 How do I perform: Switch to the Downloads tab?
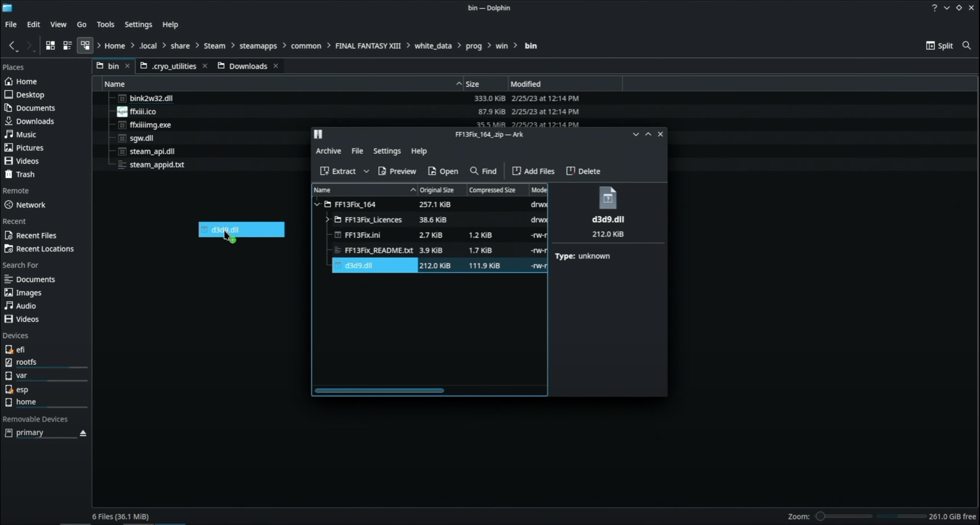point(248,66)
